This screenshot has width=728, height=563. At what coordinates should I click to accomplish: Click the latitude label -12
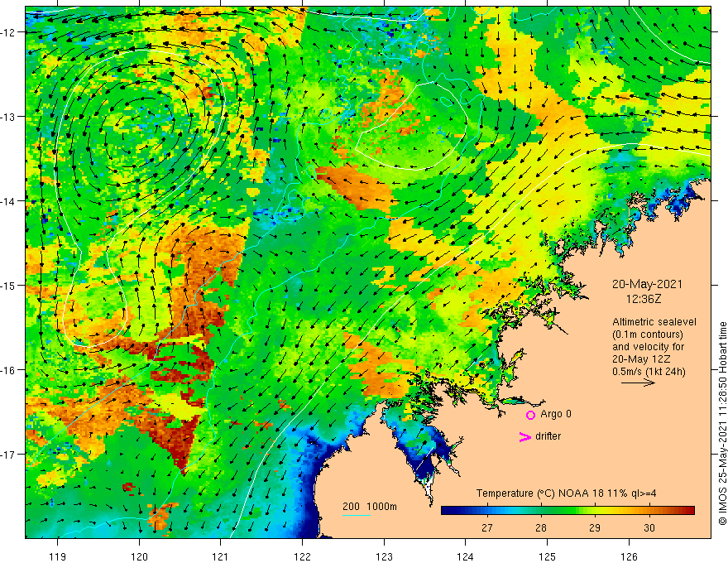click(x=9, y=32)
